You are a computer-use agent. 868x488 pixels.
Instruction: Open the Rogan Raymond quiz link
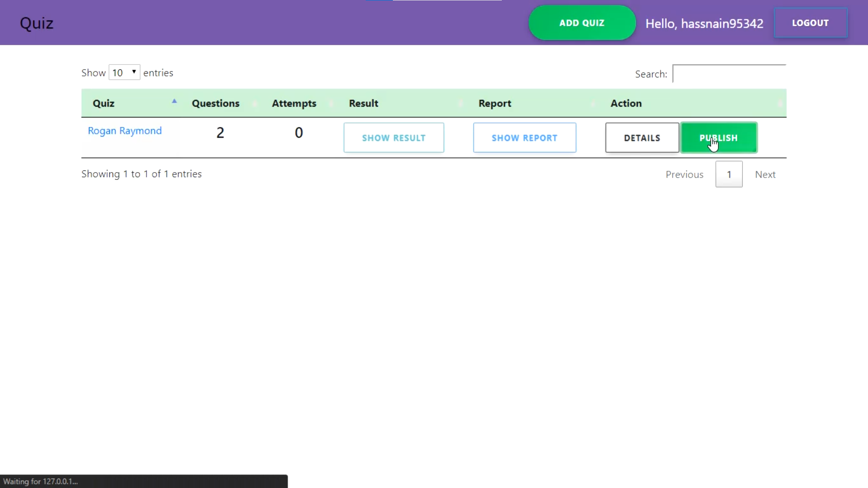point(125,131)
